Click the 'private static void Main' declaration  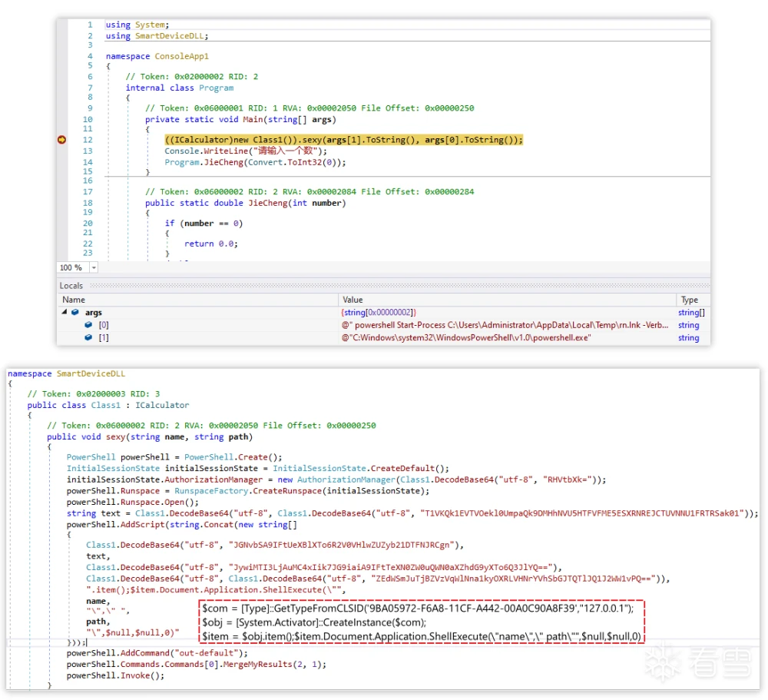click(240, 119)
